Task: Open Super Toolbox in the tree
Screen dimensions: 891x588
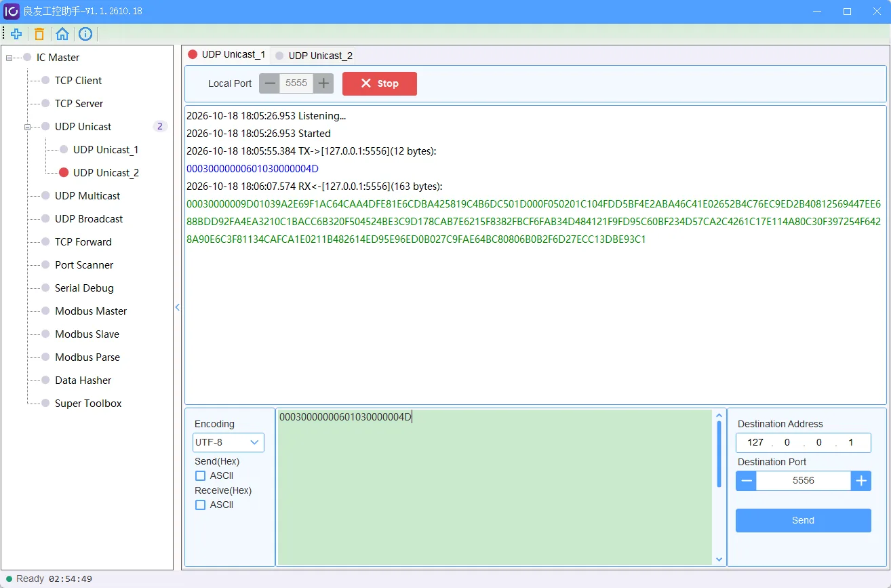Action: pos(88,404)
